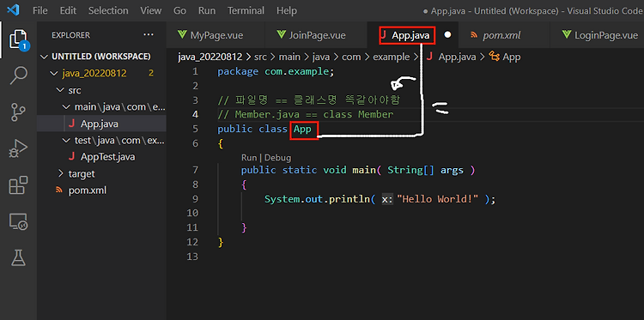Click the EXPLORER panel title
644x320 pixels.
pos(70,35)
